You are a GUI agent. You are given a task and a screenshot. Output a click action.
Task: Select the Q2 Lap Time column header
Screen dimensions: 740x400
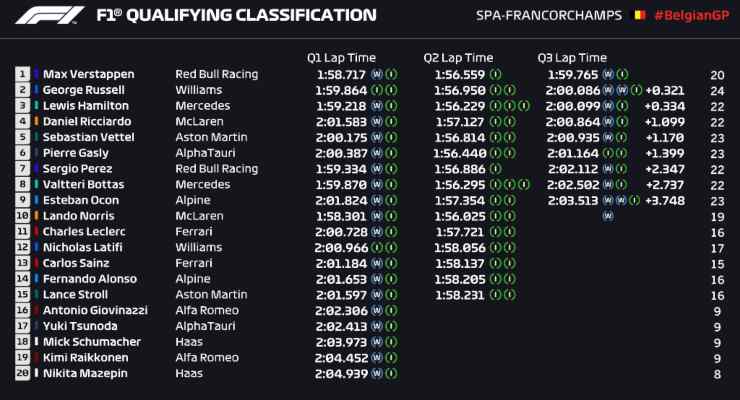point(458,58)
